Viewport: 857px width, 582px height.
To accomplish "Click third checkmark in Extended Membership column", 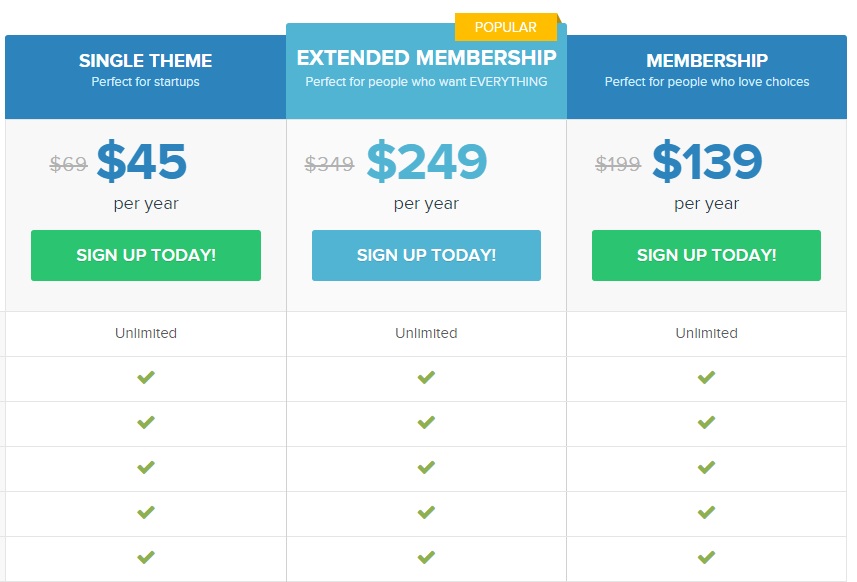I will (x=426, y=467).
